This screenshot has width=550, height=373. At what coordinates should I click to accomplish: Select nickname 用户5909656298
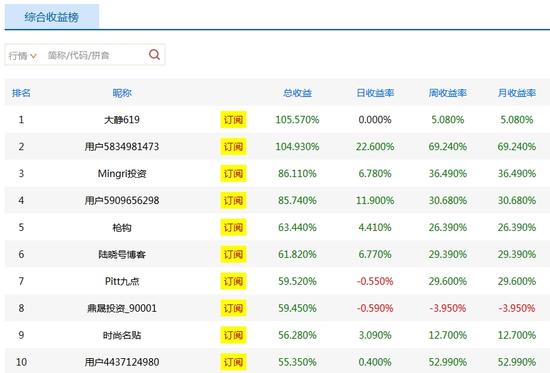pos(122,200)
